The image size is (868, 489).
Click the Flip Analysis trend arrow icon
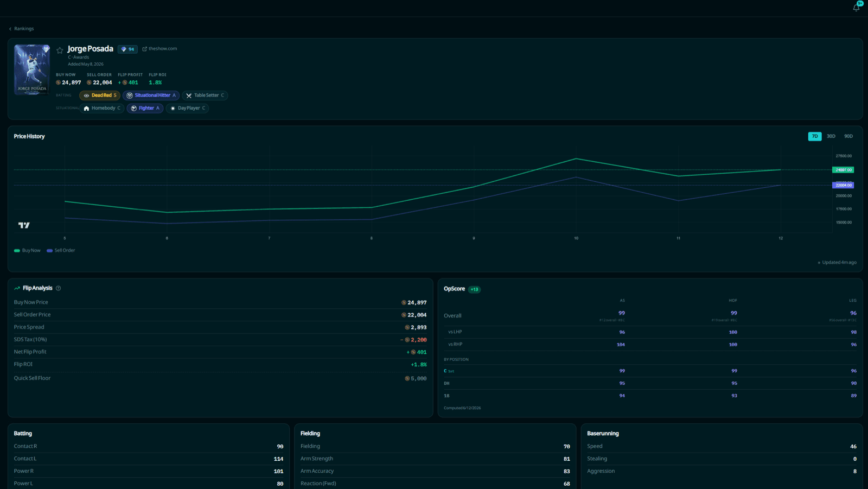(17, 288)
